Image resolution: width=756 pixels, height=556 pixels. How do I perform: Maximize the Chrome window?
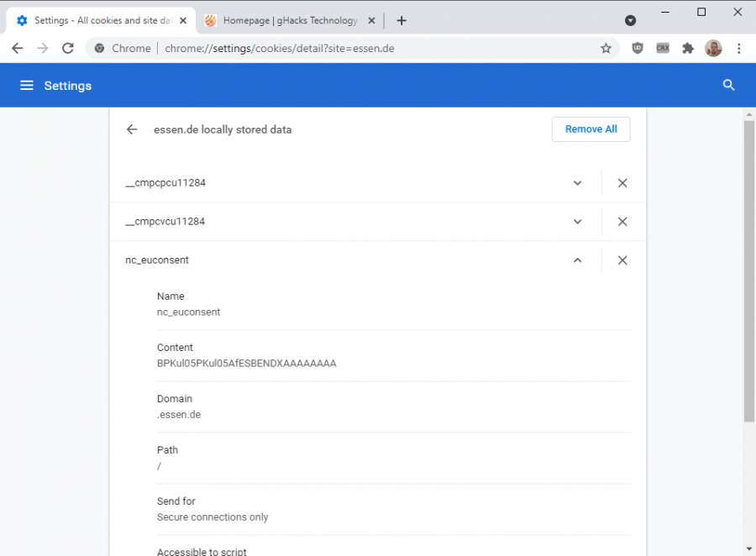(x=701, y=12)
